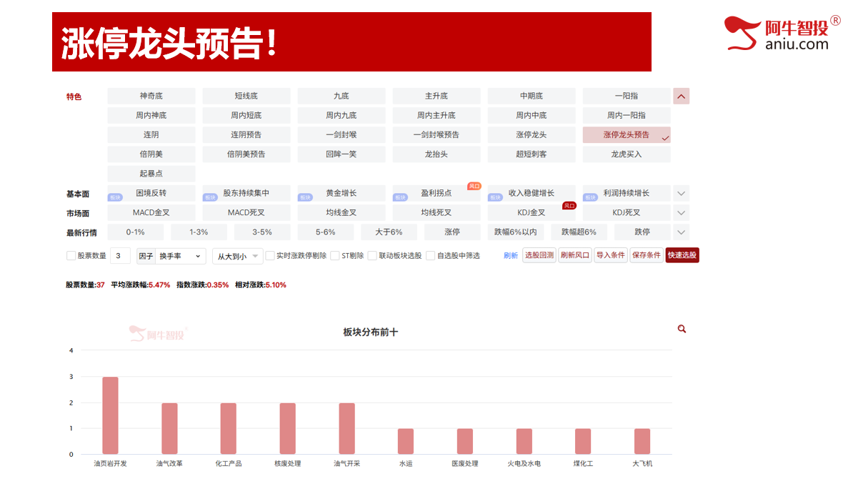Select the 跌停 quote filter
The width and height of the screenshot is (868, 484).
click(642, 232)
